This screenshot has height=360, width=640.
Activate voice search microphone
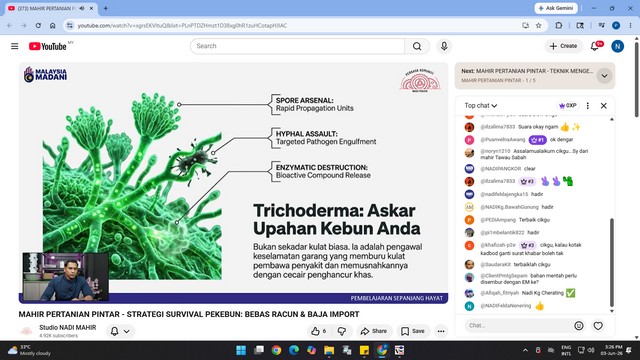tap(444, 46)
